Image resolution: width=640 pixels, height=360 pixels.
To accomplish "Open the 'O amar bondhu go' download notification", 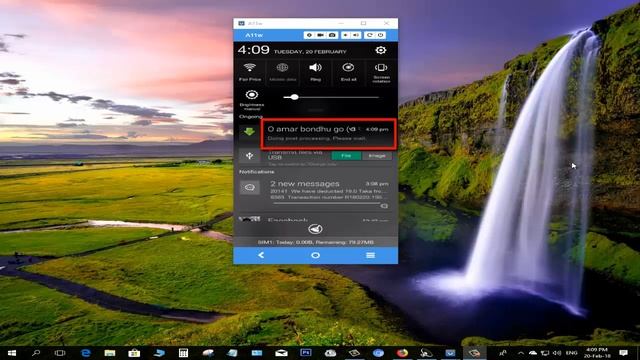I will coord(328,133).
